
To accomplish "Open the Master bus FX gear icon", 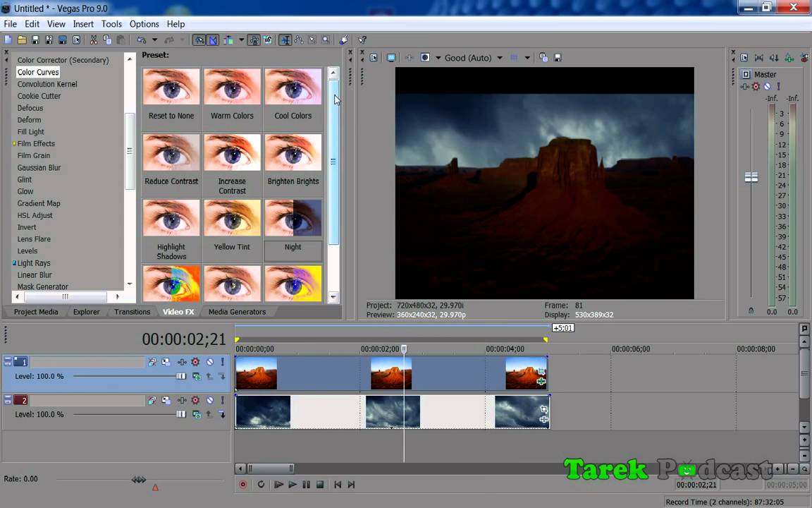I will 756,87.
